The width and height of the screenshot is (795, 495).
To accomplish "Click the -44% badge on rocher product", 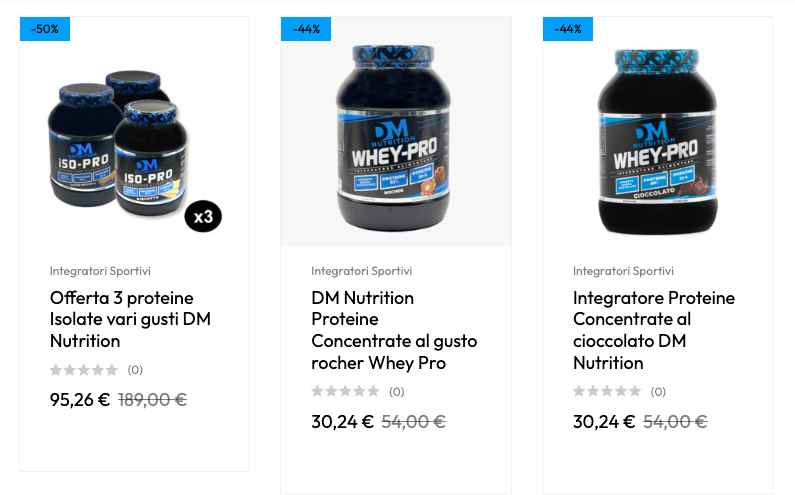I will pyautogui.click(x=306, y=29).
